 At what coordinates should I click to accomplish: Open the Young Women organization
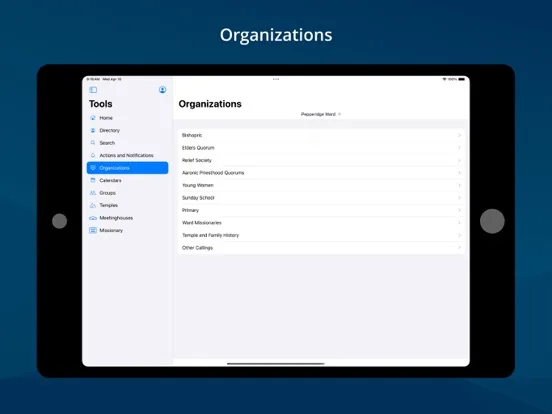(x=321, y=185)
